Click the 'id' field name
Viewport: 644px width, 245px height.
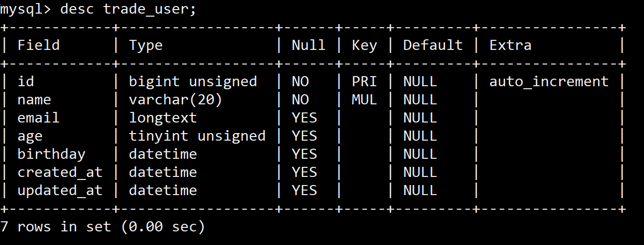pyautogui.click(x=26, y=82)
